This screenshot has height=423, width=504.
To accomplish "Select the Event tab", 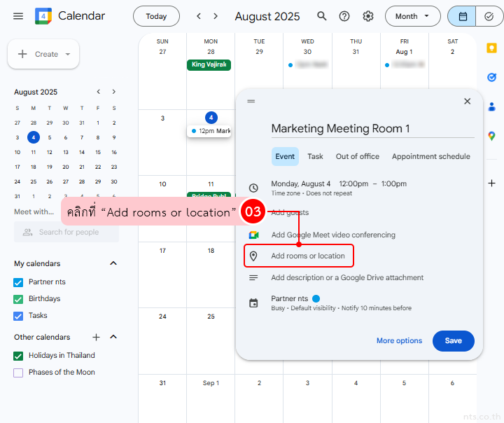I will coord(285,157).
